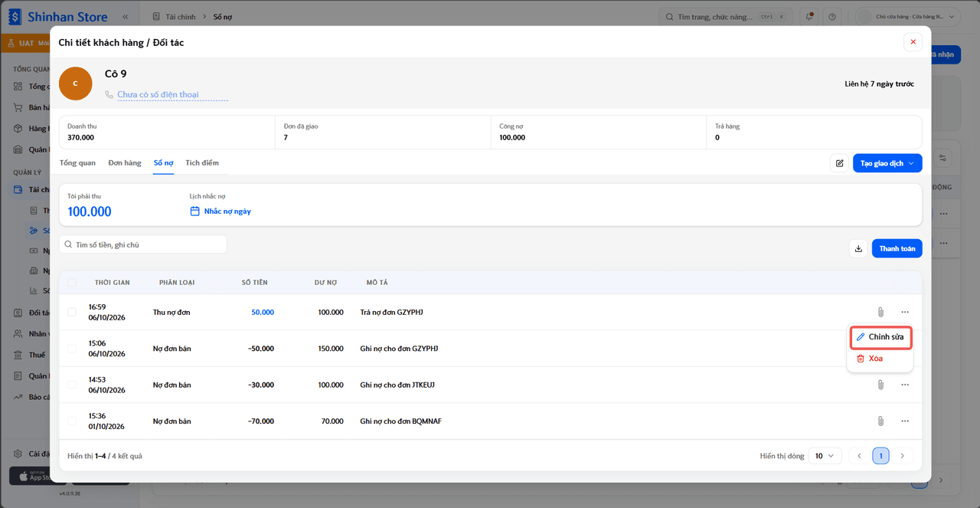
Task: Choose Xóa from the row menu
Action: [x=880, y=359]
